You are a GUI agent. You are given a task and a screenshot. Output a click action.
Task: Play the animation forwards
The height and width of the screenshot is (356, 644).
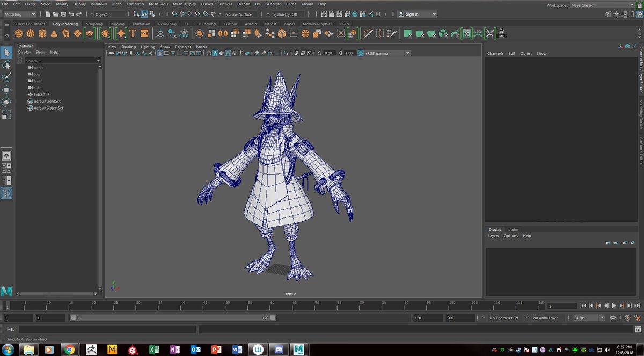614,306
